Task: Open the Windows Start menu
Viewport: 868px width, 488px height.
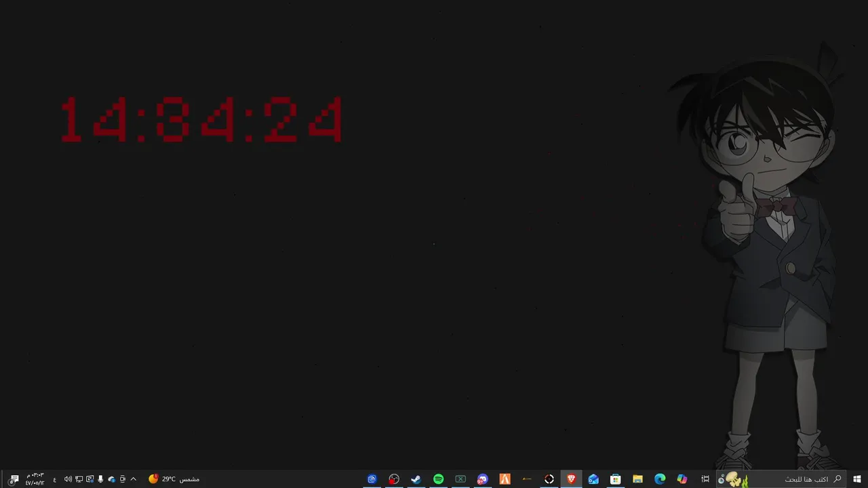Action: coord(857,479)
